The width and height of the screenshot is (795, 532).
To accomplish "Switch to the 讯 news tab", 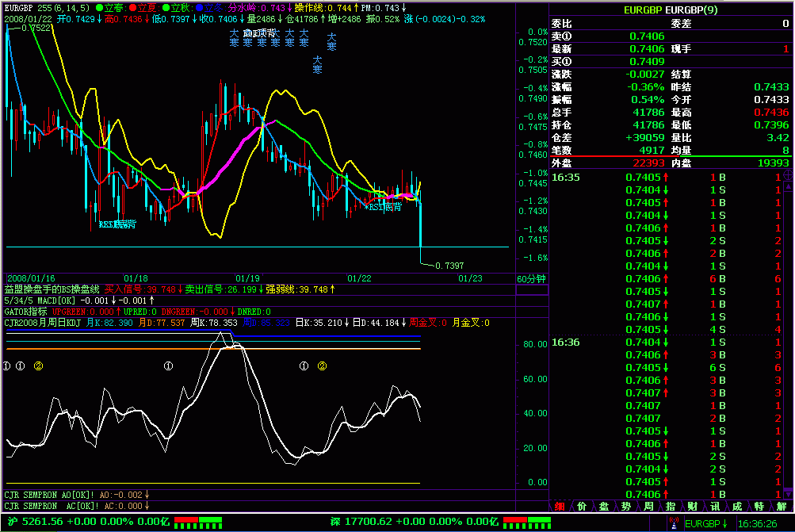I will (715, 506).
